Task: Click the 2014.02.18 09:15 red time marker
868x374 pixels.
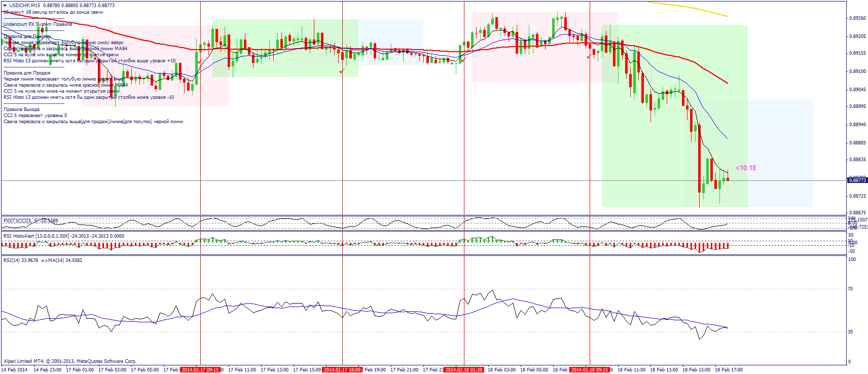Action: (x=590, y=370)
